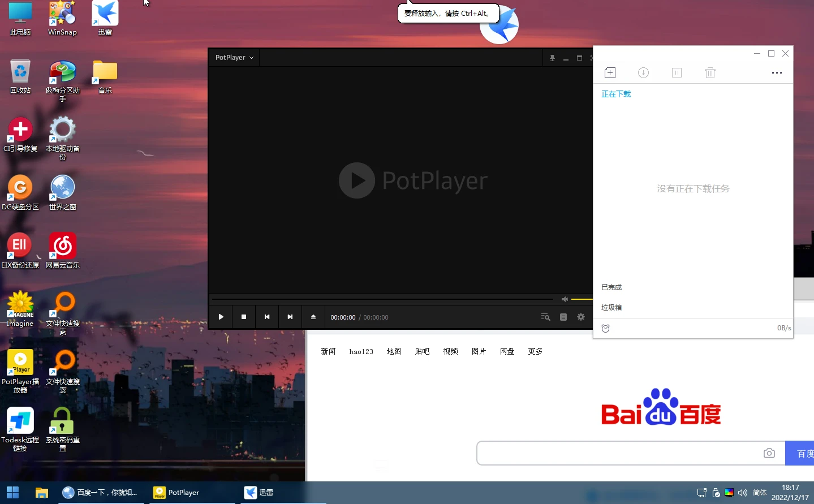Select the 网易云音乐 desktop icon
This screenshot has height=504, width=814.
pyautogui.click(x=63, y=251)
